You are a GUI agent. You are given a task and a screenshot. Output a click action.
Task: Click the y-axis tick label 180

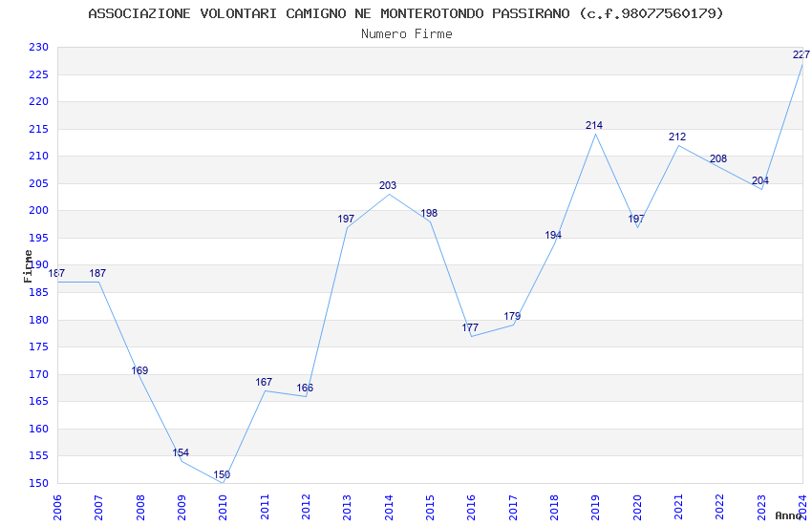[x=38, y=320]
